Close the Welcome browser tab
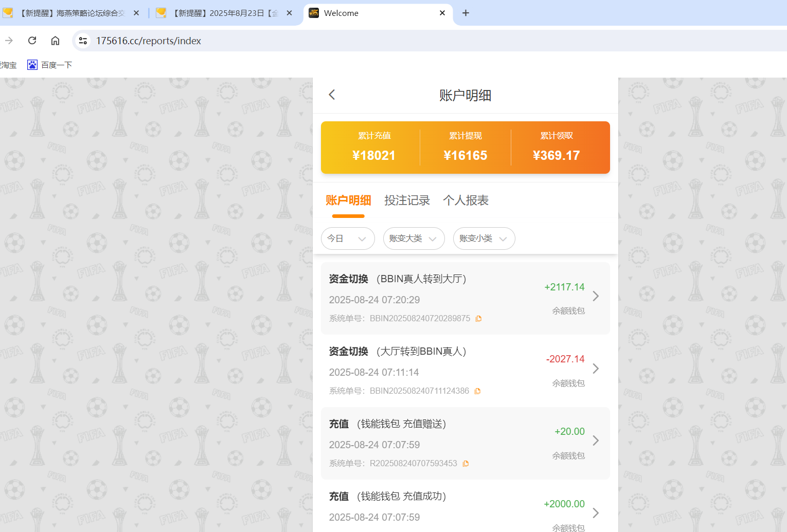The height and width of the screenshot is (532, 787). tap(442, 13)
